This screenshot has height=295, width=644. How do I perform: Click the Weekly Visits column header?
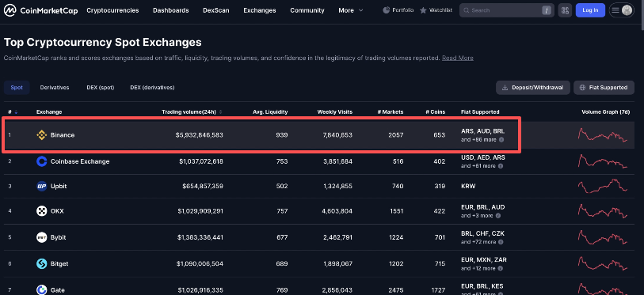(335, 112)
